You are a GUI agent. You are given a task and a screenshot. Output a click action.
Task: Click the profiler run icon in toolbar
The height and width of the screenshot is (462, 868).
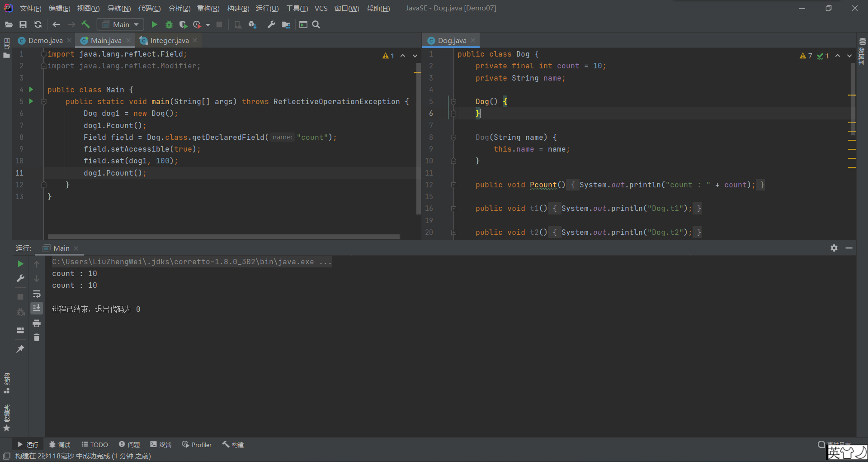197,24
